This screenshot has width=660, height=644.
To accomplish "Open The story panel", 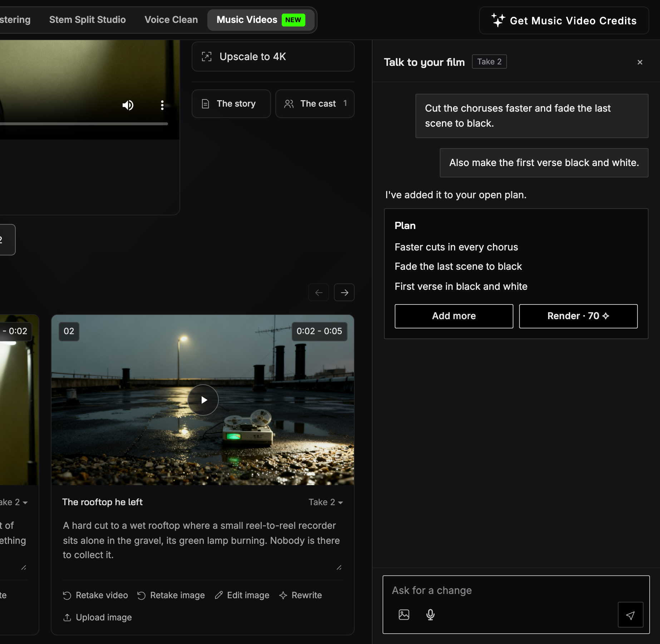I will (x=231, y=104).
